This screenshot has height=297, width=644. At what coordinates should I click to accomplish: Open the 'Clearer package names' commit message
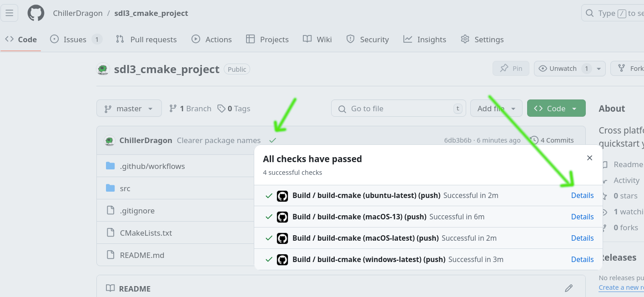[219, 140]
